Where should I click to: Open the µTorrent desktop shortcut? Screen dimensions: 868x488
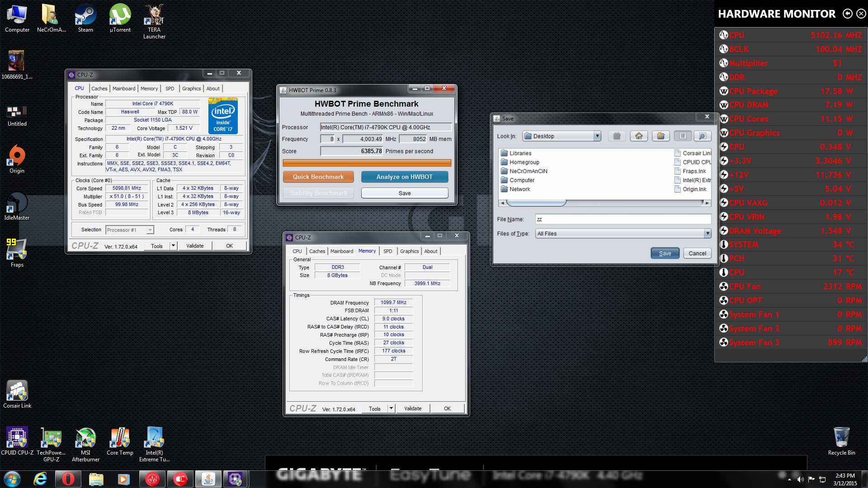pyautogui.click(x=120, y=18)
